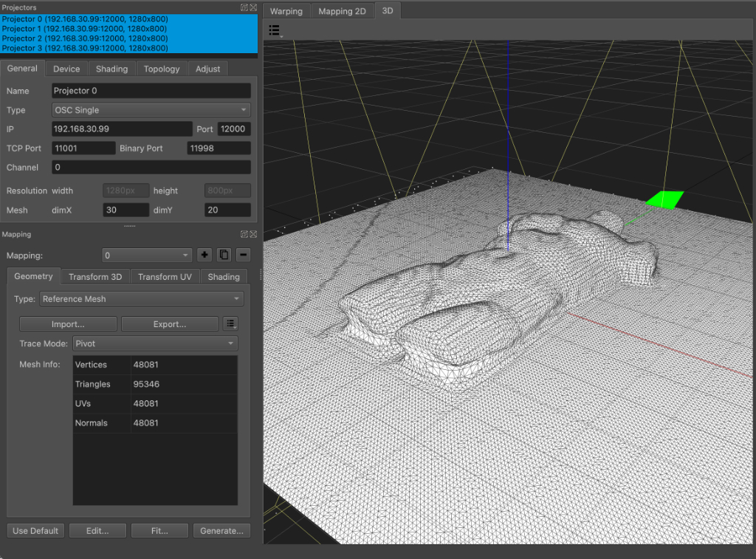Open the 3D view hamburger menu
The width and height of the screenshot is (756, 559).
(x=275, y=30)
